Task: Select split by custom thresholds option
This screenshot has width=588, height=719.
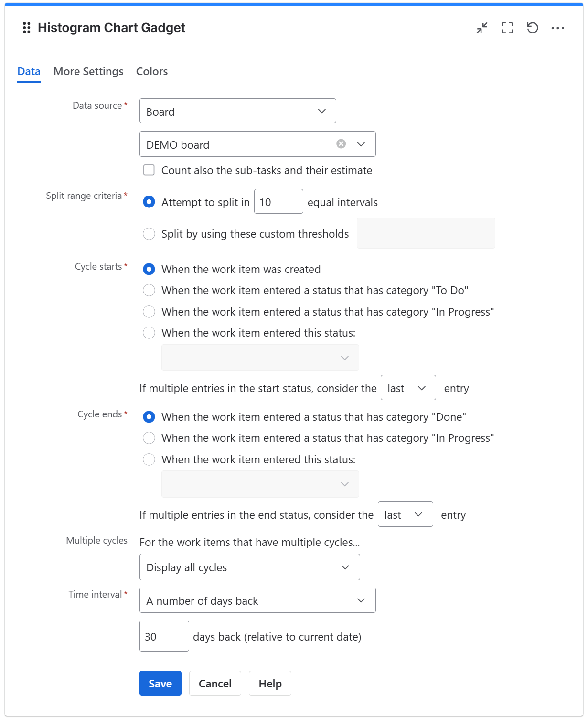Action: pos(149,234)
